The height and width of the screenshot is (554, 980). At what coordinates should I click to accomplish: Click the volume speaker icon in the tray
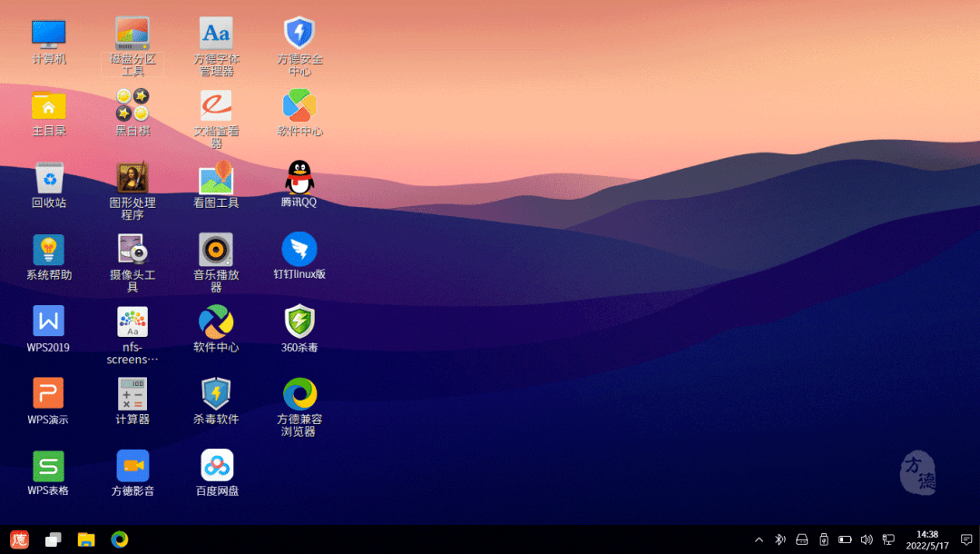tap(867, 539)
